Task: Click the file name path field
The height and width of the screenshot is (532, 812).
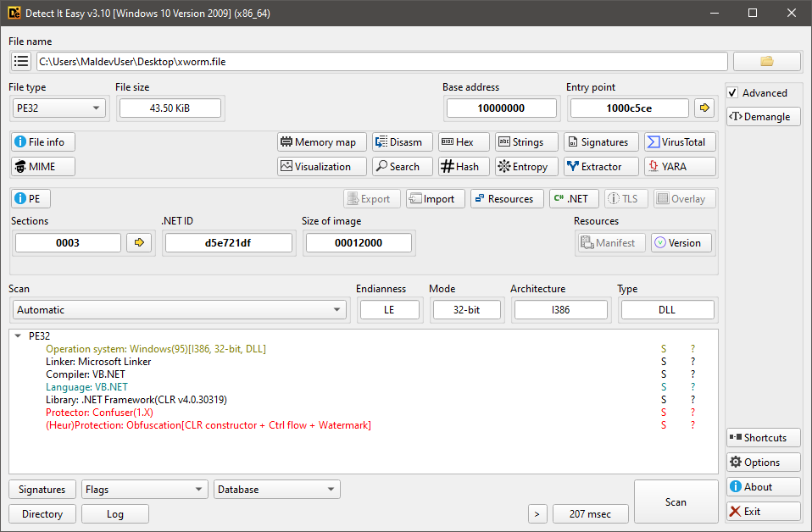Action: pos(381,62)
